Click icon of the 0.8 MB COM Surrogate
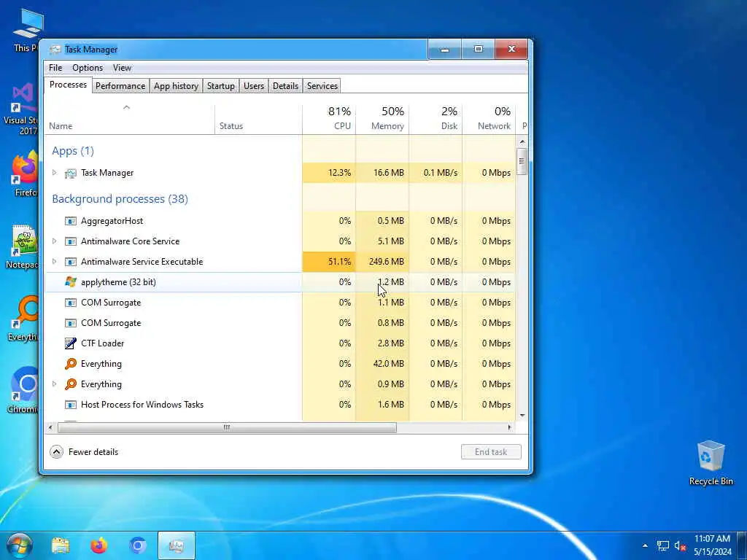 point(71,323)
